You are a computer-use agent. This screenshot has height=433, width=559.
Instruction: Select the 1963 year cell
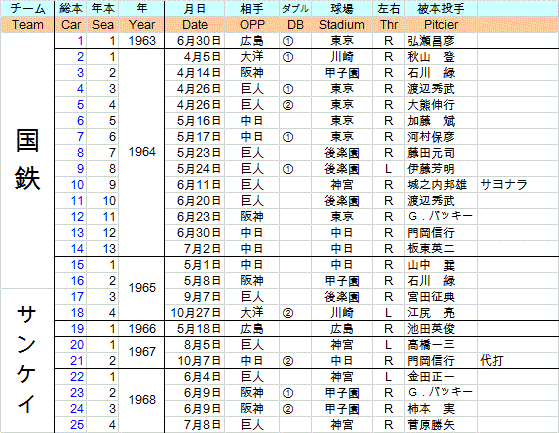point(142,41)
